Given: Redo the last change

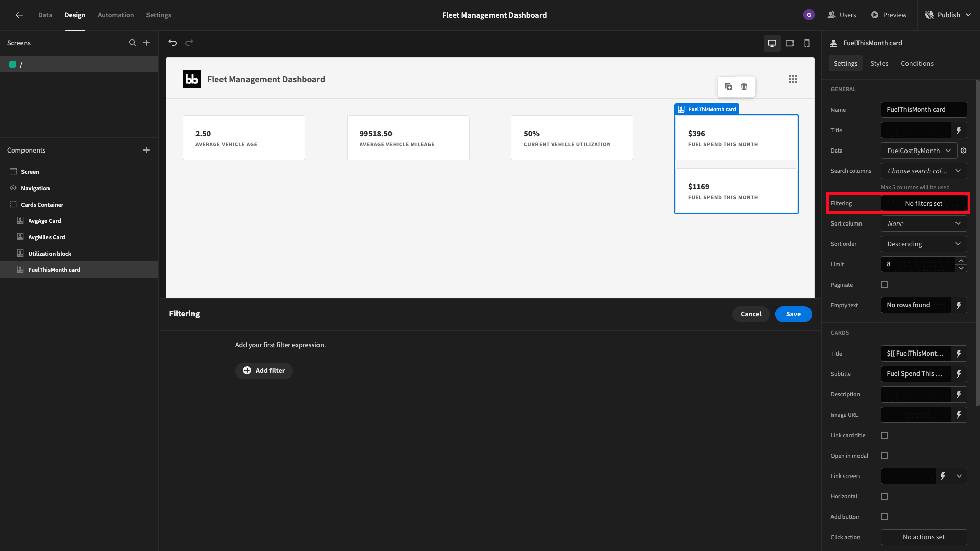Looking at the screenshot, I should coord(189,43).
